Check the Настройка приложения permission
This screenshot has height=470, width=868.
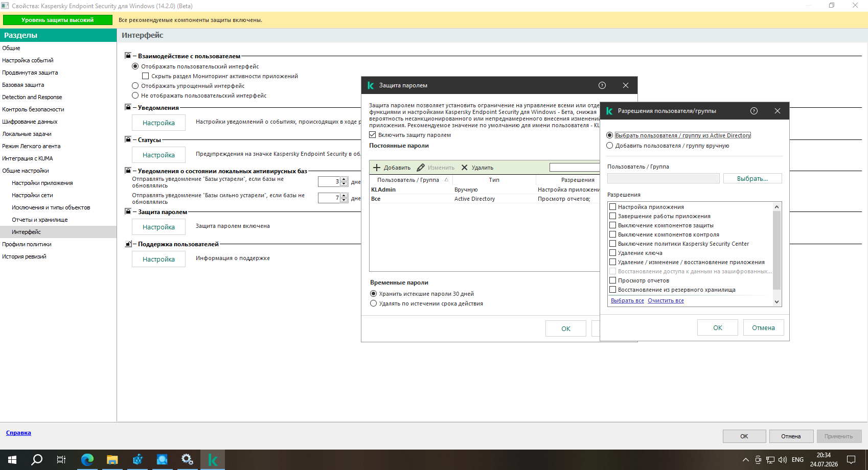[612, 207]
